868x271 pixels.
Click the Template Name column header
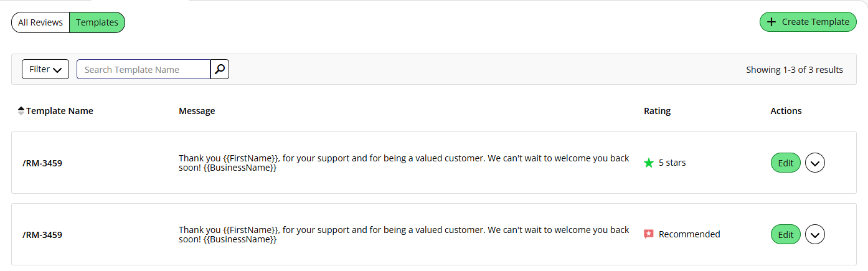pos(60,111)
